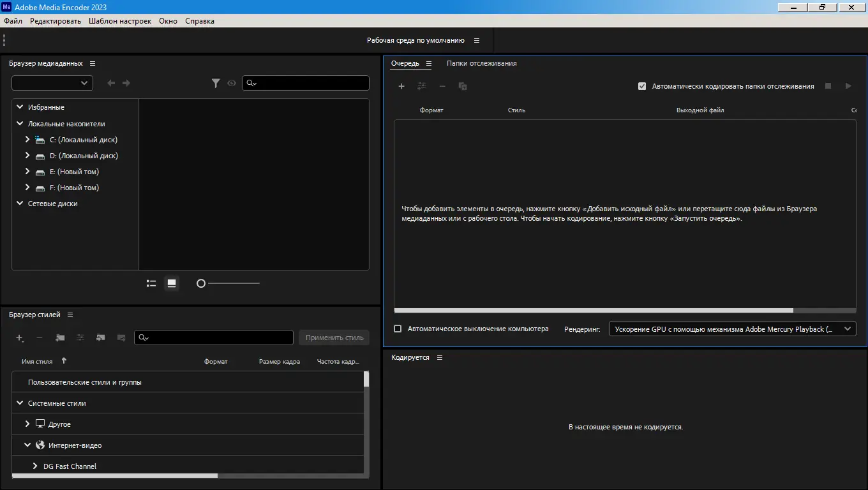Enable Автоматическое выключение компьютера checkbox
868x490 pixels.
(x=398, y=329)
